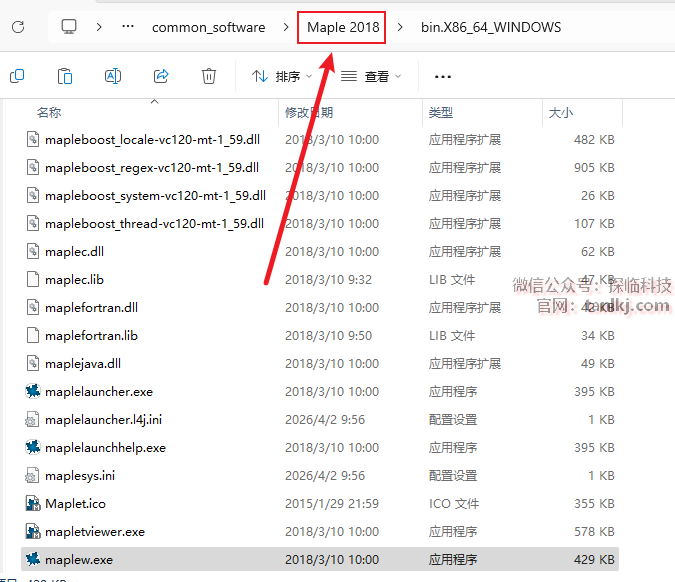The image size is (675, 582).
Task: Select the mapleboost_regex-vc120-mt-1_59.dll file icon
Action: click(x=33, y=167)
